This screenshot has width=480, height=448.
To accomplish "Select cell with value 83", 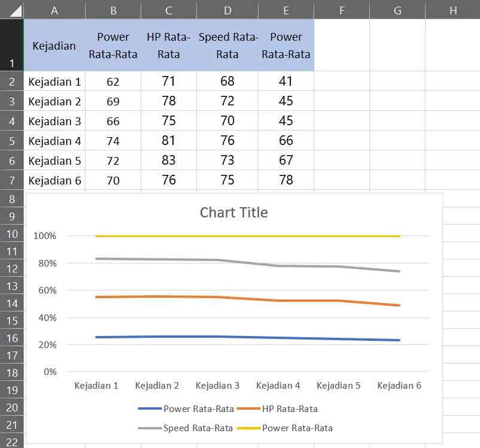I will click(169, 161).
